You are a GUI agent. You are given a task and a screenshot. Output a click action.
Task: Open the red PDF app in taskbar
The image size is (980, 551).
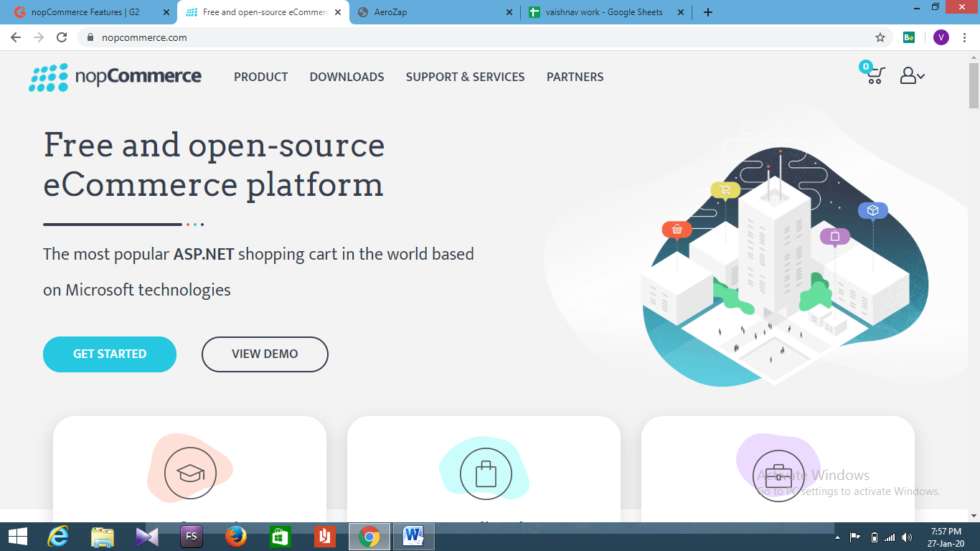(325, 537)
